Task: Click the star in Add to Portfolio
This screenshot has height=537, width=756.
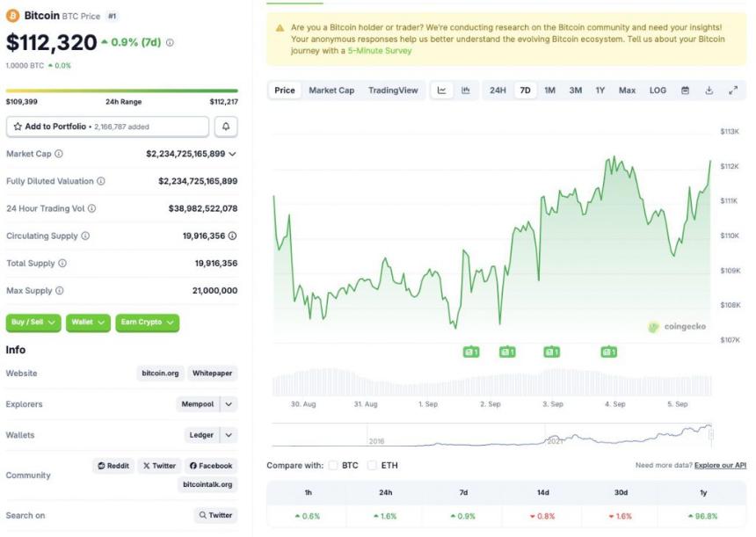Action: click(18, 127)
